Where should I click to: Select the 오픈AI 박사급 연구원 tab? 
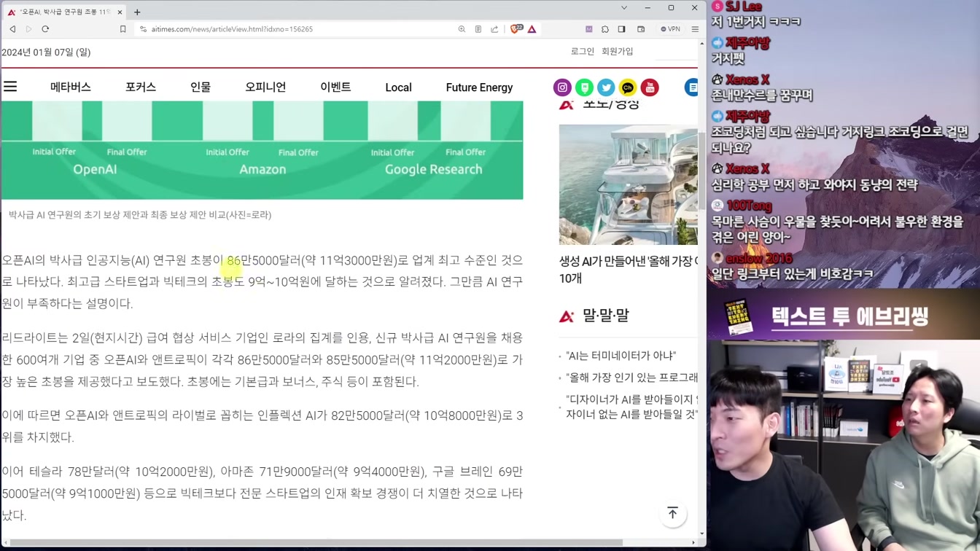65,12
